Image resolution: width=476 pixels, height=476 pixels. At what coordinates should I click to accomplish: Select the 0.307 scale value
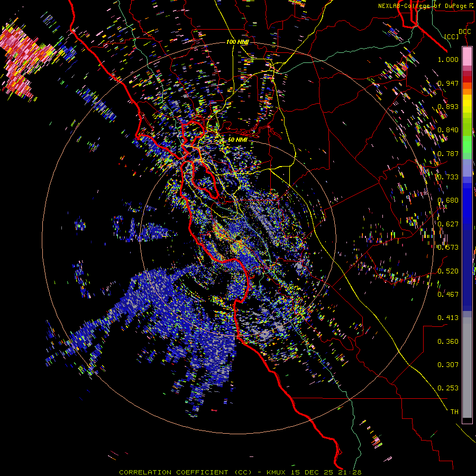(x=448, y=365)
